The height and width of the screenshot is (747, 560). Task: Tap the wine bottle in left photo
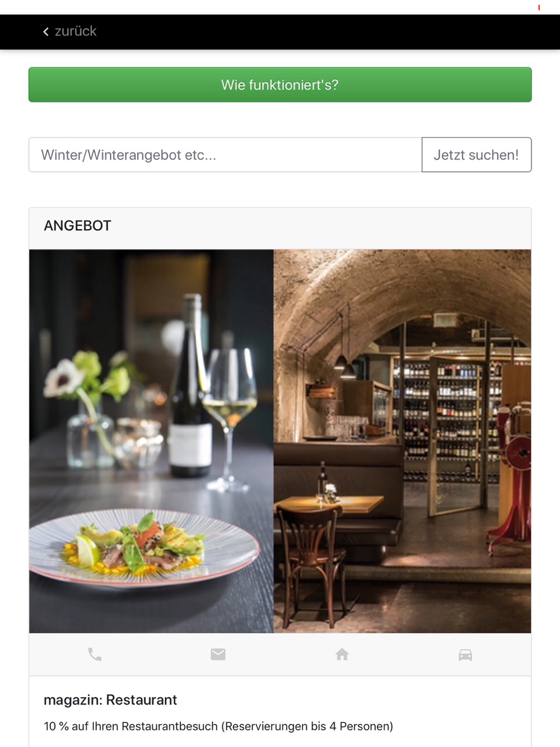pos(191,386)
